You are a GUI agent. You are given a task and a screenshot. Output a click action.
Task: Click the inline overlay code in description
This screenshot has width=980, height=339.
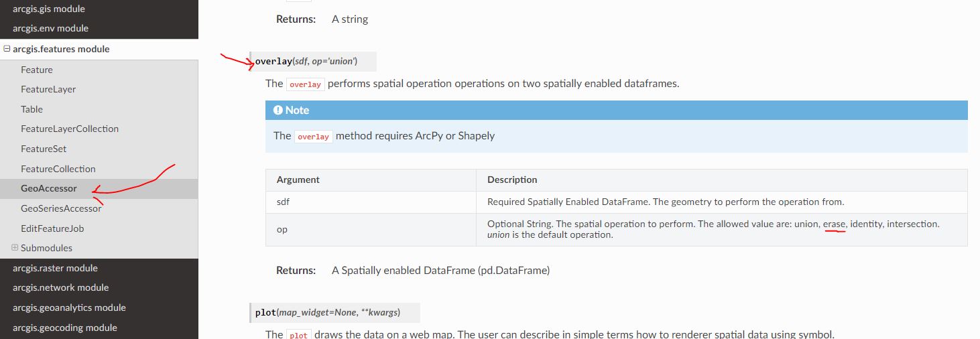(305, 84)
